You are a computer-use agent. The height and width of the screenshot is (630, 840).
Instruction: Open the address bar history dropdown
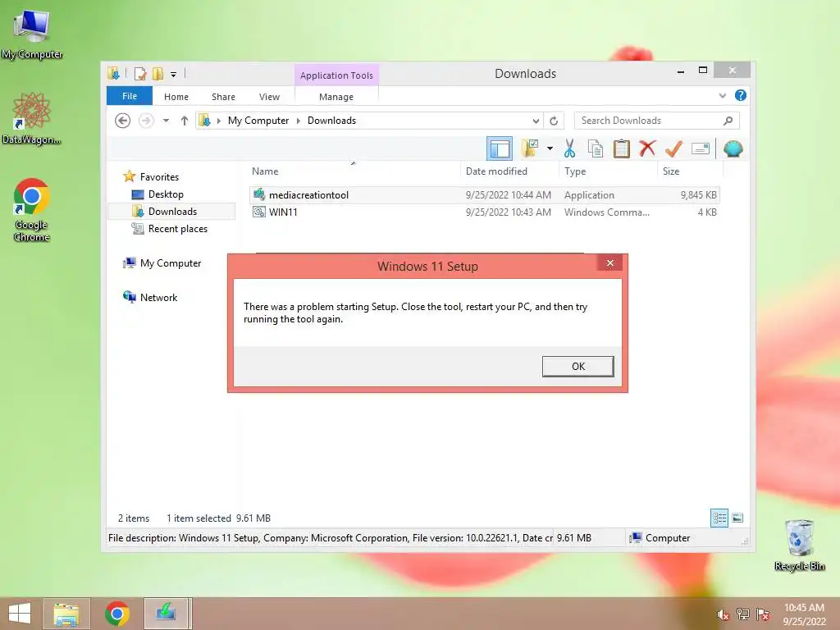[x=536, y=121]
